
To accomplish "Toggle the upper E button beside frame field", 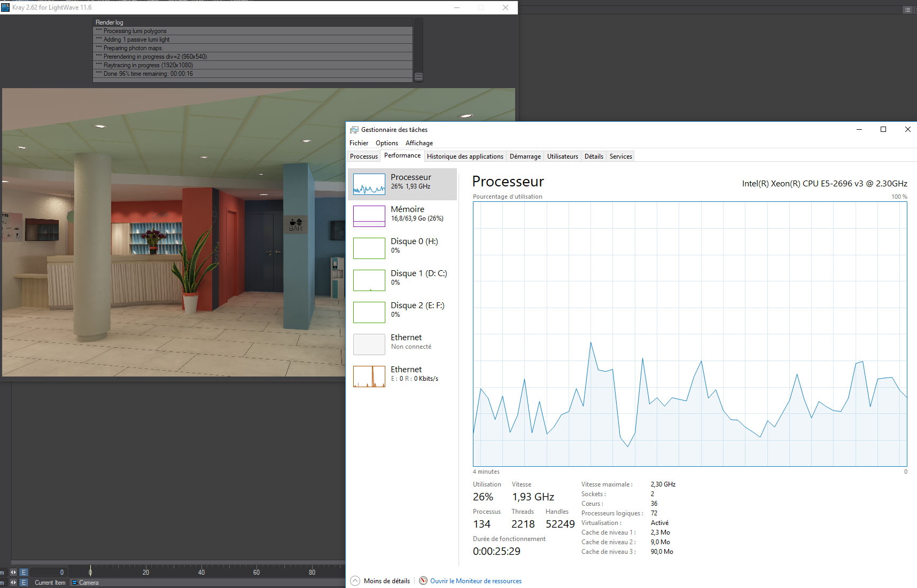I will coord(24,572).
